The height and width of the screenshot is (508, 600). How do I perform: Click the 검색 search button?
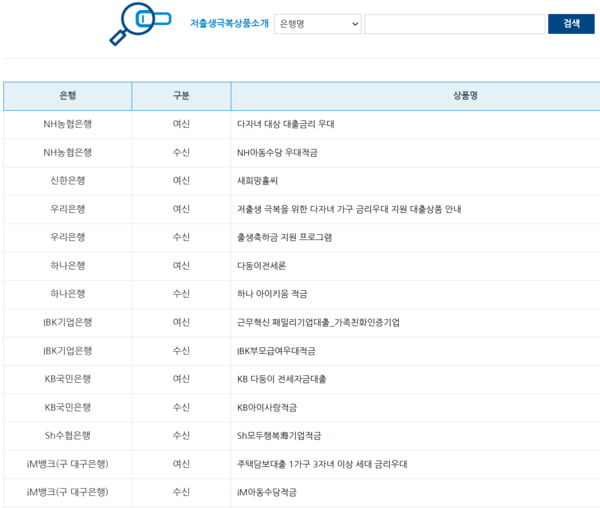point(571,24)
